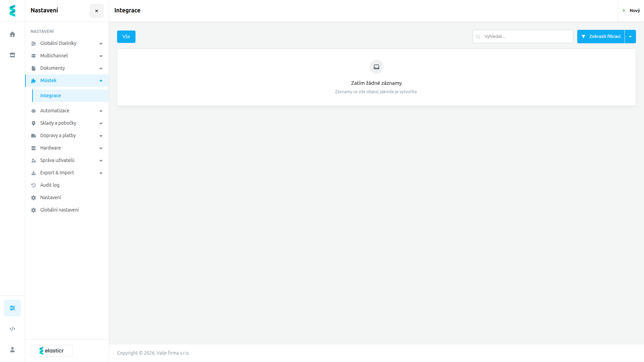Screen dimensions: 644x362
Task: Select the Vše tab
Action: pyautogui.click(x=126, y=37)
